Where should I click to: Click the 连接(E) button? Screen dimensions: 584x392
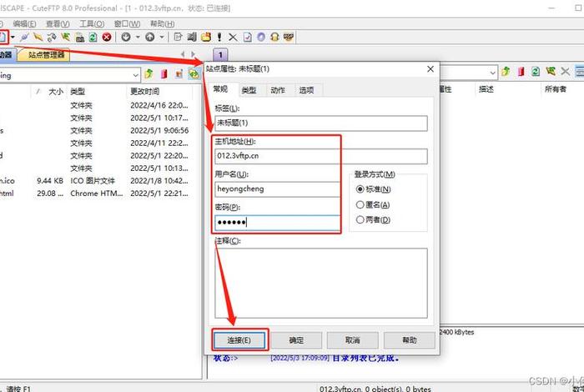[x=239, y=340]
